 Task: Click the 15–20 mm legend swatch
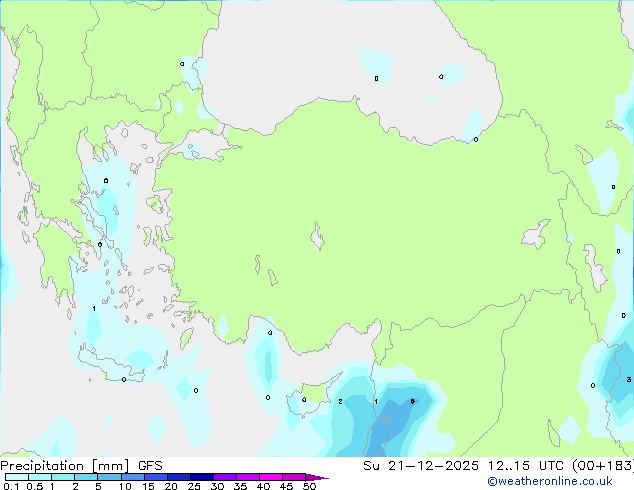click(156, 477)
